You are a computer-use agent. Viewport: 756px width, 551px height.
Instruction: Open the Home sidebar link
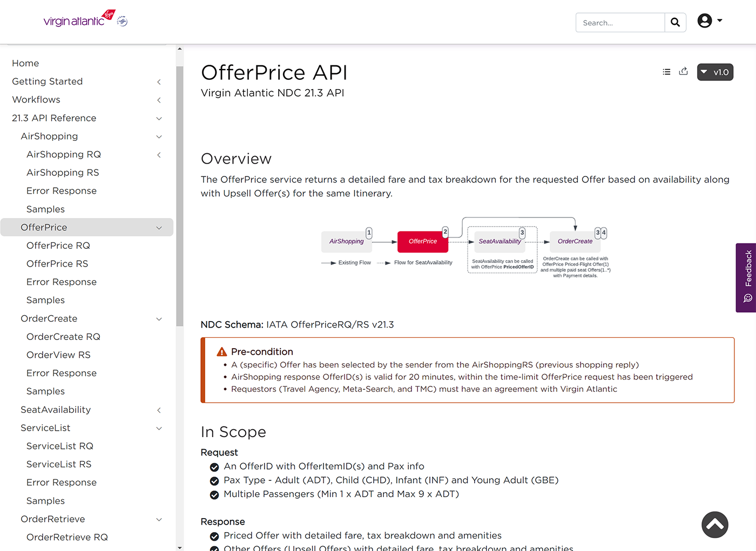[25, 63]
